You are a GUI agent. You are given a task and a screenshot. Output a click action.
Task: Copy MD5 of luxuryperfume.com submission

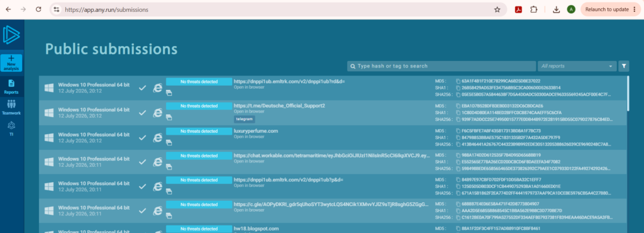pos(458,131)
